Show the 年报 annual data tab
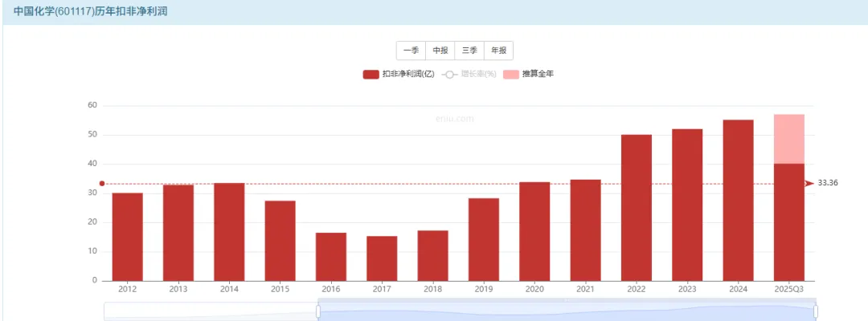868x321 pixels. [x=499, y=51]
